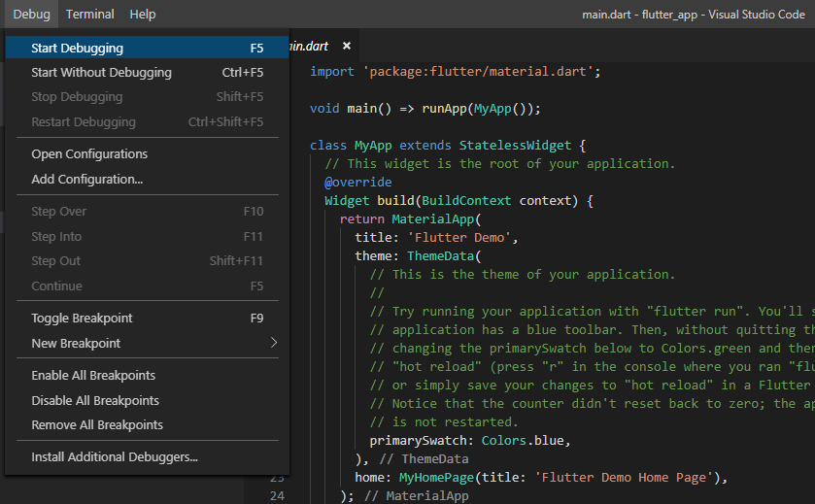This screenshot has height=504, width=815.
Task: Select Open Configurations
Action: pyautogui.click(x=147, y=153)
